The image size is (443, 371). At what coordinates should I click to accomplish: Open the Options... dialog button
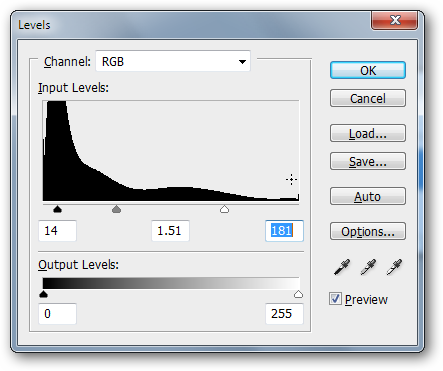coord(368,231)
